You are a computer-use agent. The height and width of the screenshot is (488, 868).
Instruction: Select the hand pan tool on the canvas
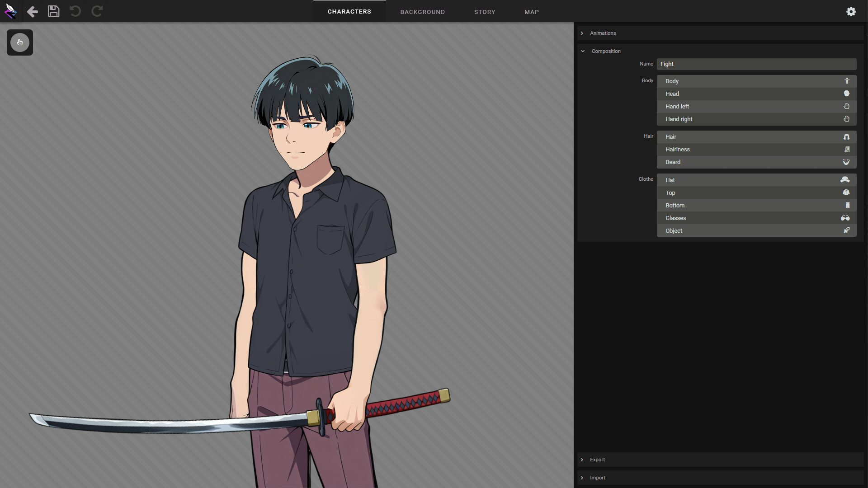tap(19, 42)
